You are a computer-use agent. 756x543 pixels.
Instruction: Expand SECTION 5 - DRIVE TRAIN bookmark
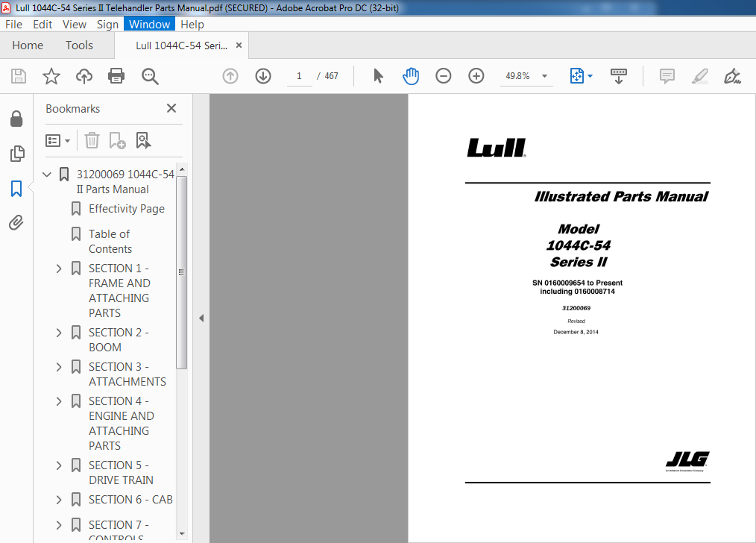tap(59, 465)
